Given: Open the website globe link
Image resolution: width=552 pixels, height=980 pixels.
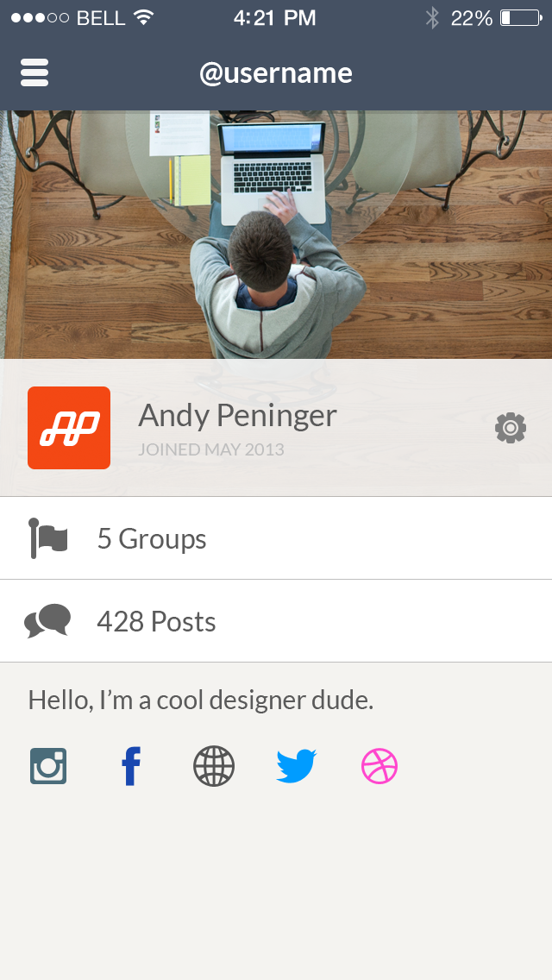Looking at the screenshot, I should 214,766.
